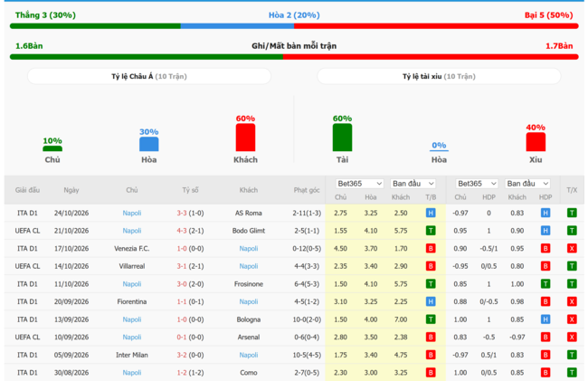
Task: Click the green T/X badge in the Inter Milan row
Action: (x=572, y=355)
